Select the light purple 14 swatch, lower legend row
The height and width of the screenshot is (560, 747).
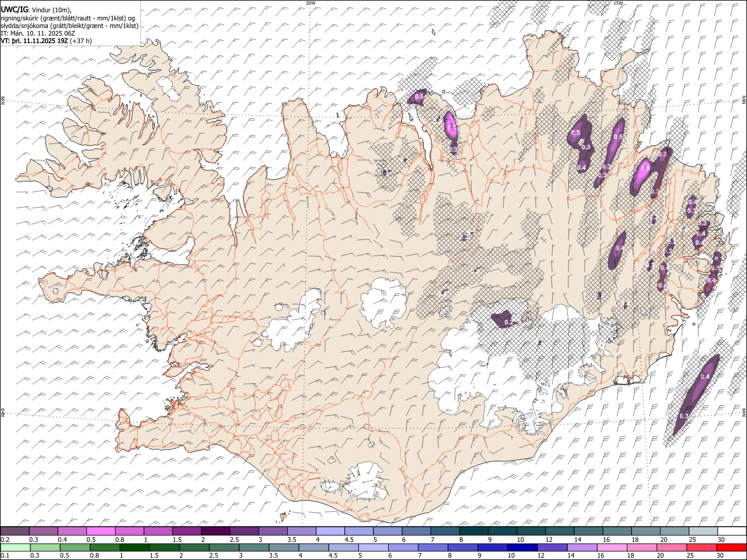pyautogui.click(x=582, y=547)
